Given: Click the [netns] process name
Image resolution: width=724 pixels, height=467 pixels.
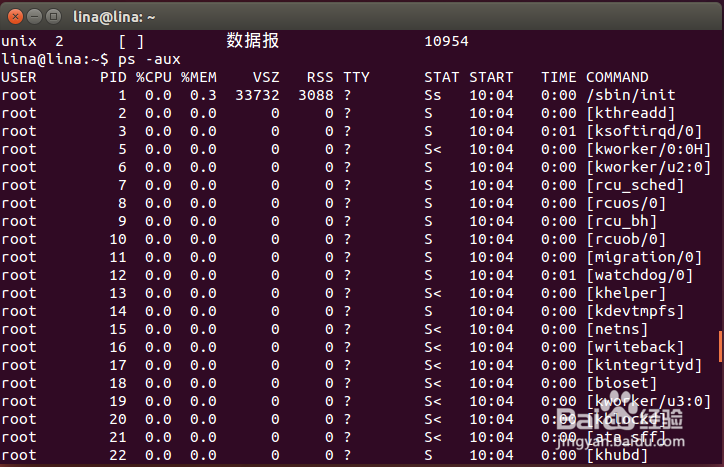Looking at the screenshot, I should pyautogui.click(x=617, y=329).
